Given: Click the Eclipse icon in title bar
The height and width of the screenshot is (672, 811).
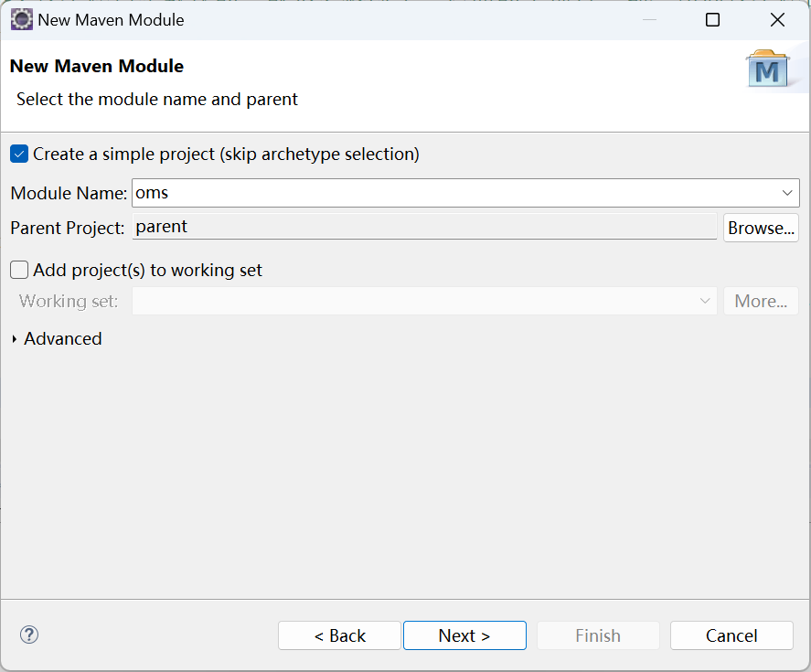Looking at the screenshot, I should [21, 19].
